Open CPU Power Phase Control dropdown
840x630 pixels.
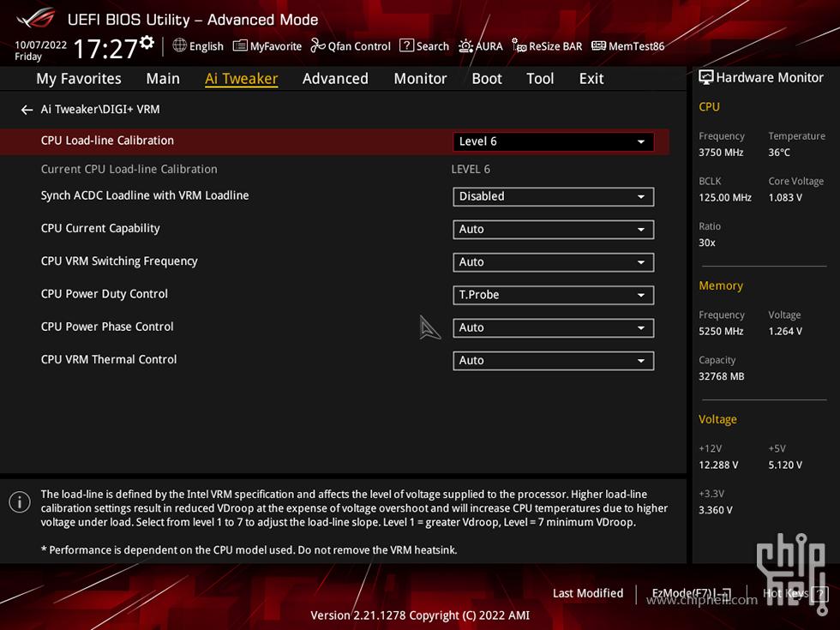click(x=553, y=327)
